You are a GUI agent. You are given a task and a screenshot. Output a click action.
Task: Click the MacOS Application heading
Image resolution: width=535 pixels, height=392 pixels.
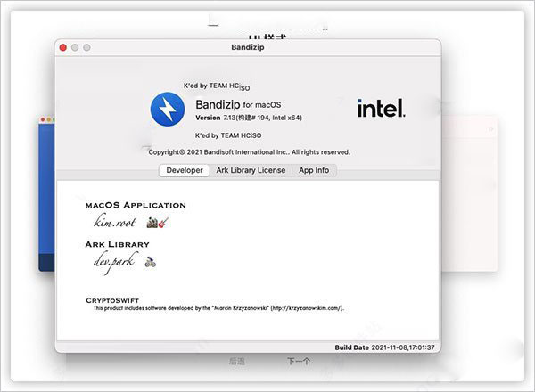pos(136,205)
